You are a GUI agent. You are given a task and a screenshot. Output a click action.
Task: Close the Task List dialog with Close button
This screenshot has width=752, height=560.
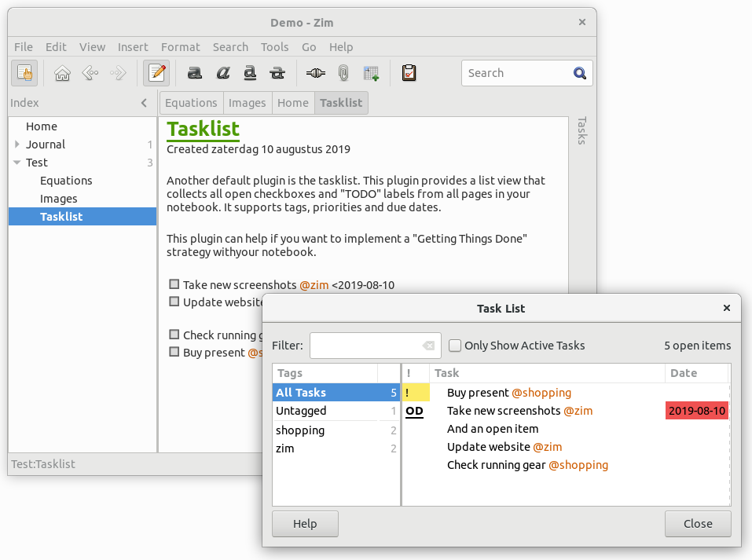tap(697, 523)
